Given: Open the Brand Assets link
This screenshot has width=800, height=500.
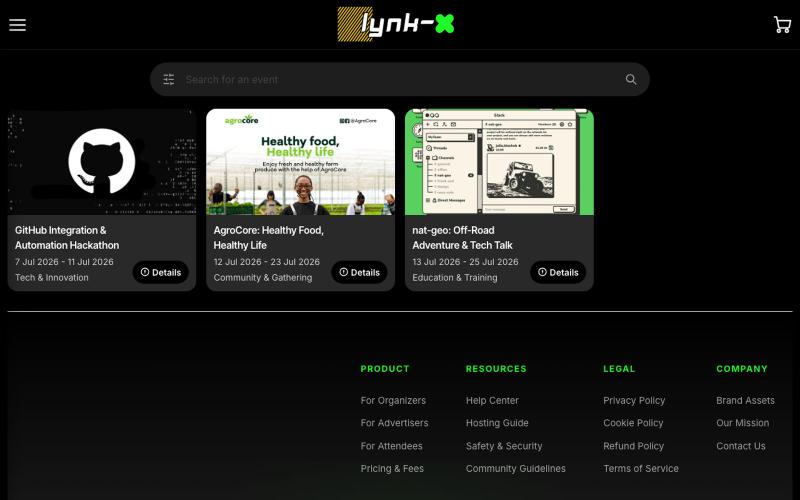Looking at the screenshot, I should point(745,401).
